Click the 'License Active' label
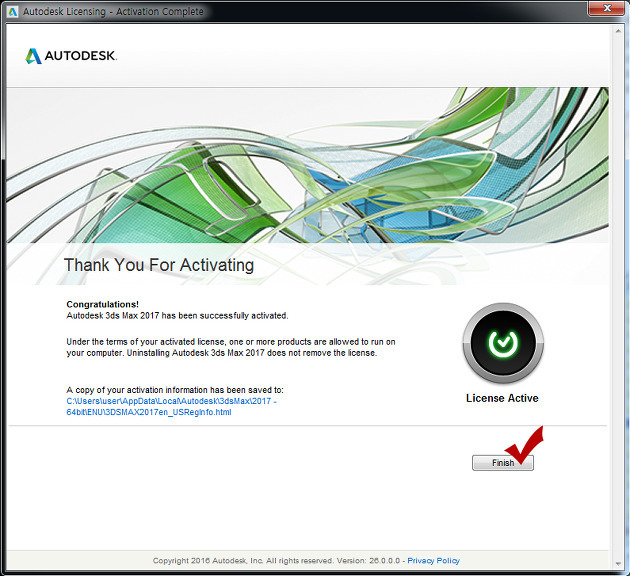This screenshot has height=576, width=630. click(502, 398)
